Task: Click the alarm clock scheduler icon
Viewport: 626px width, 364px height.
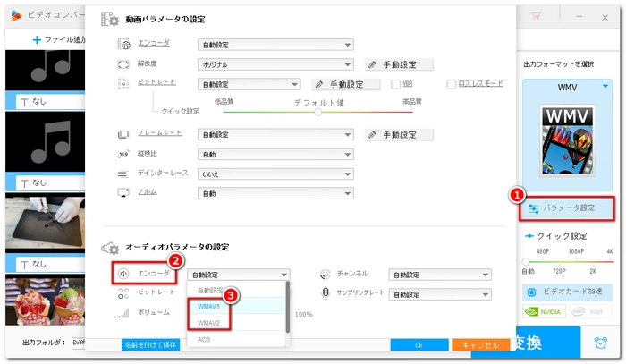Action: [x=600, y=343]
